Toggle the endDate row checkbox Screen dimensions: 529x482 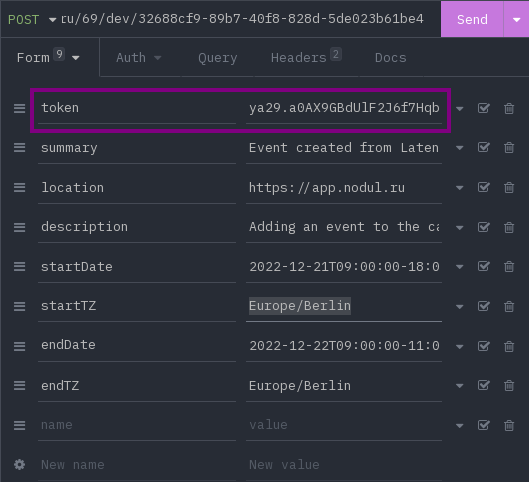click(483, 346)
